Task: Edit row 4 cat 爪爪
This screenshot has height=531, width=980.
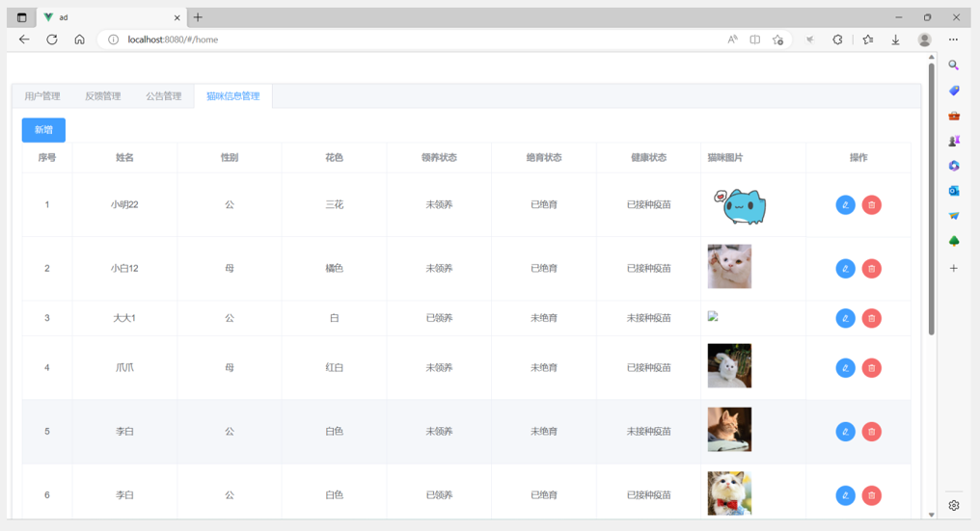Action: click(x=845, y=368)
